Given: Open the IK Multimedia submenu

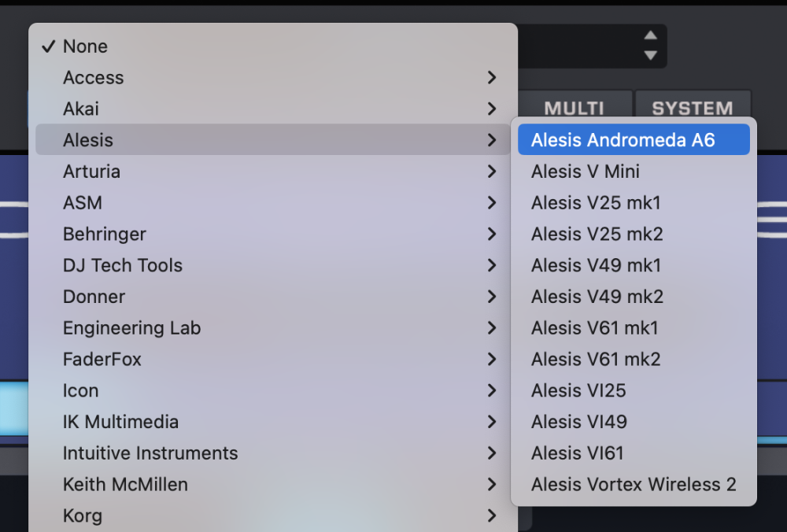Looking at the screenshot, I should pos(120,422).
